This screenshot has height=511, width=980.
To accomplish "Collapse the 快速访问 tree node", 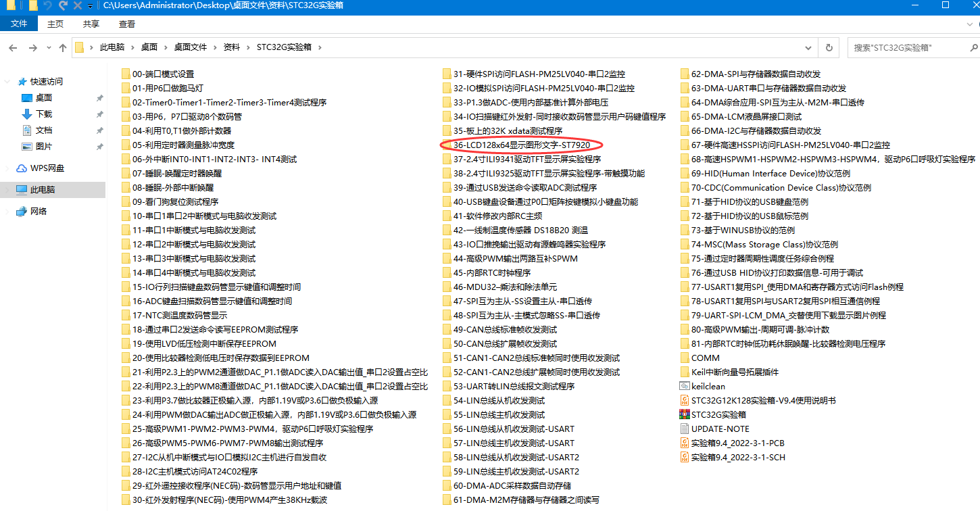I will click(7, 82).
